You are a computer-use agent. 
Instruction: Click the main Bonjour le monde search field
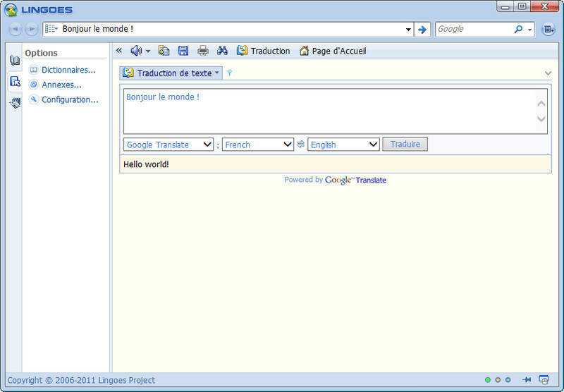tap(231, 29)
